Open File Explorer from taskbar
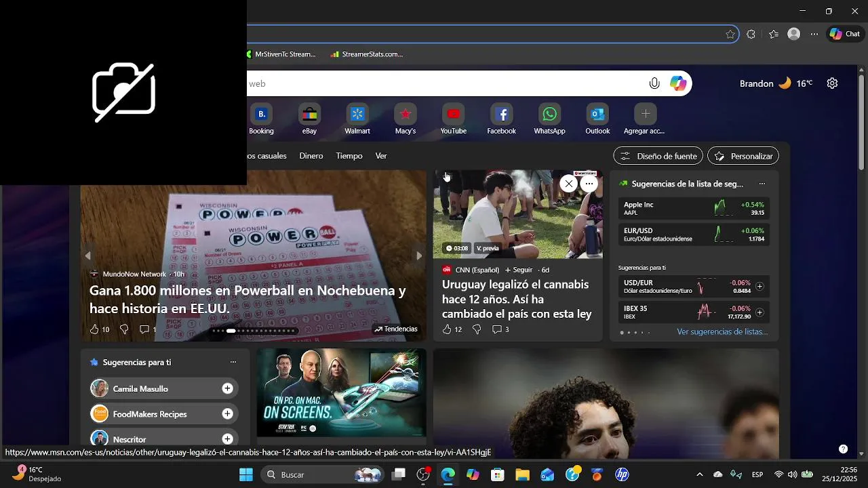868x488 pixels. tap(522, 474)
